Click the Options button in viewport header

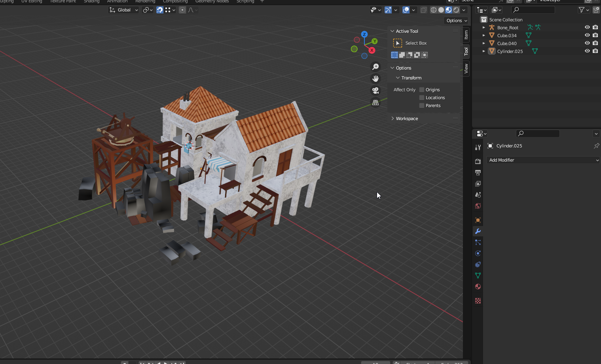point(457,21)
